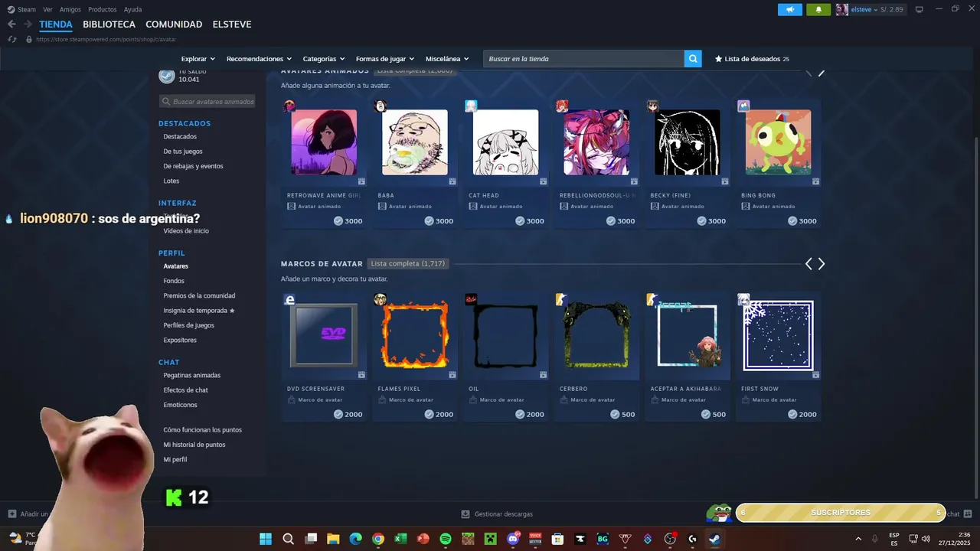
Task: Click the magnifier search button in store bar
Action: pyautogui.click(x=693, y=59)
